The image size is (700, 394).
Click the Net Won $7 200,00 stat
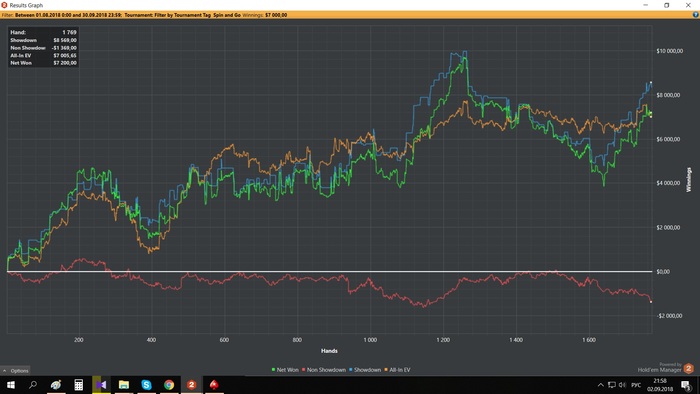43,63
